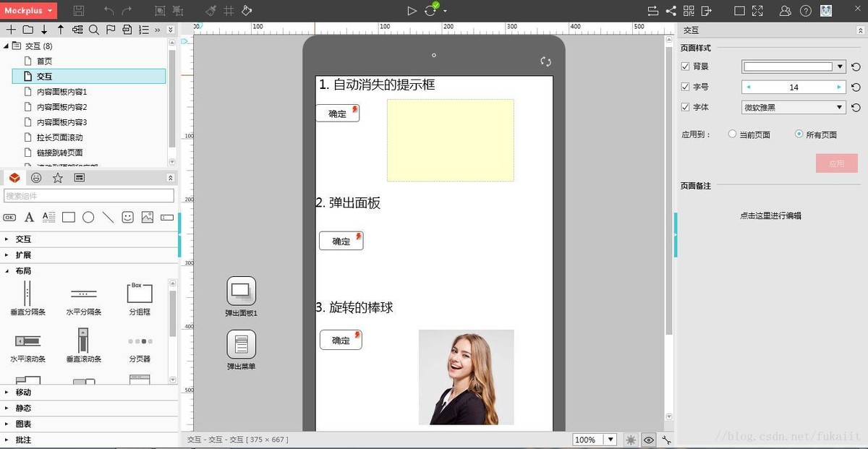Toggle the eye visibility icon in status bar
Viewport: 868px width, 449px height.
coord(649,440)
